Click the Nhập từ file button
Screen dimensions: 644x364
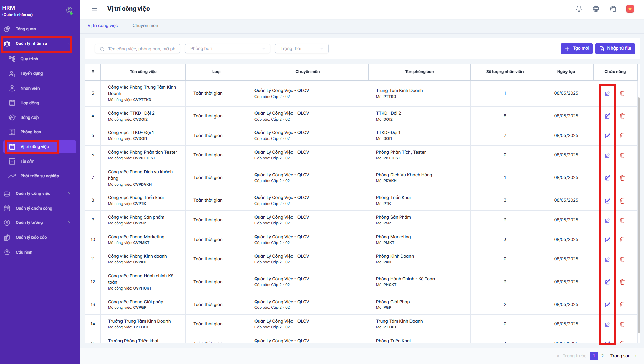pos(615,49)
